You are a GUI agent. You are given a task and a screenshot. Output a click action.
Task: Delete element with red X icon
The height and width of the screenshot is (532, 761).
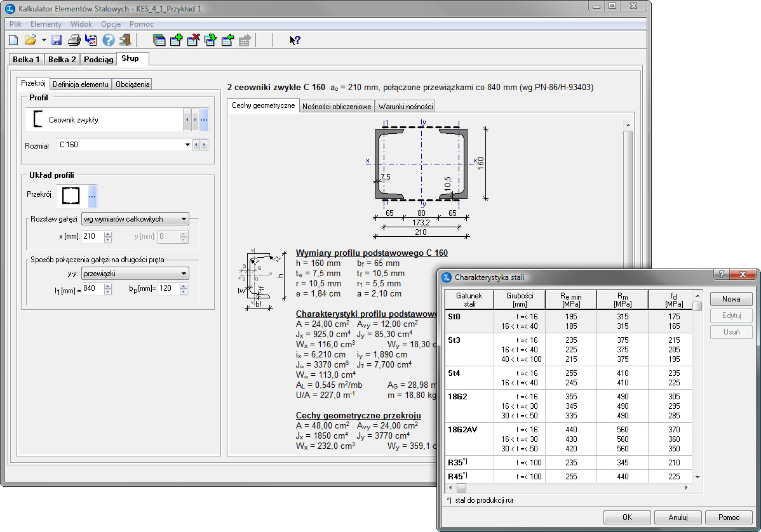(193, 41)
